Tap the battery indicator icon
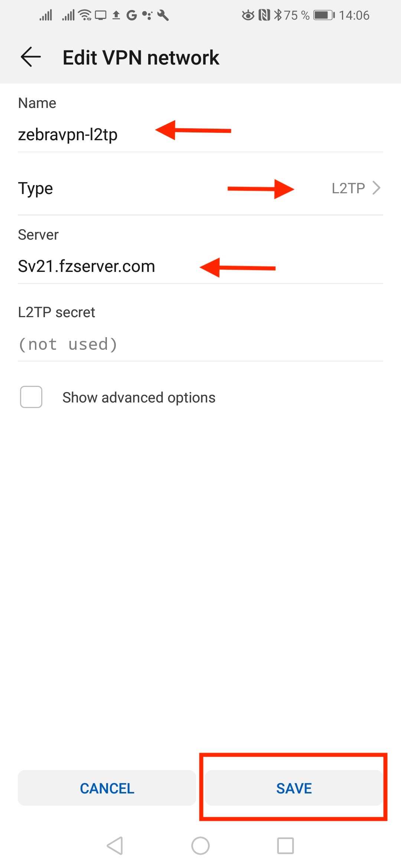401x868 pixels. [x=324, y=15]
